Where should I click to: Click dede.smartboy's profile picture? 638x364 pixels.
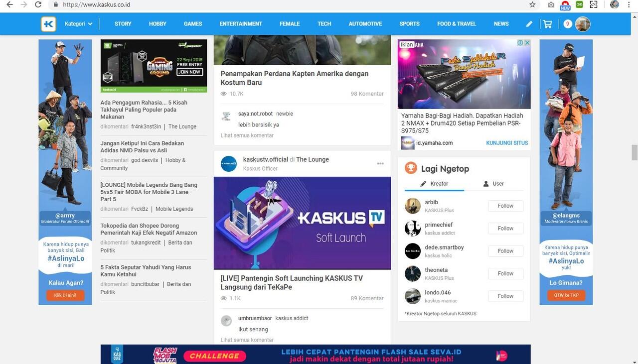[x=413, y=251]
